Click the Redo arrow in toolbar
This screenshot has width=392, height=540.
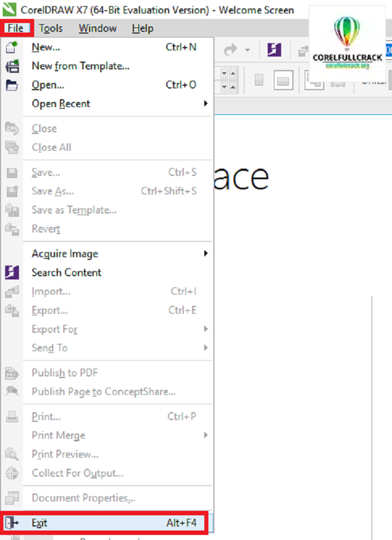click(230, 50)
